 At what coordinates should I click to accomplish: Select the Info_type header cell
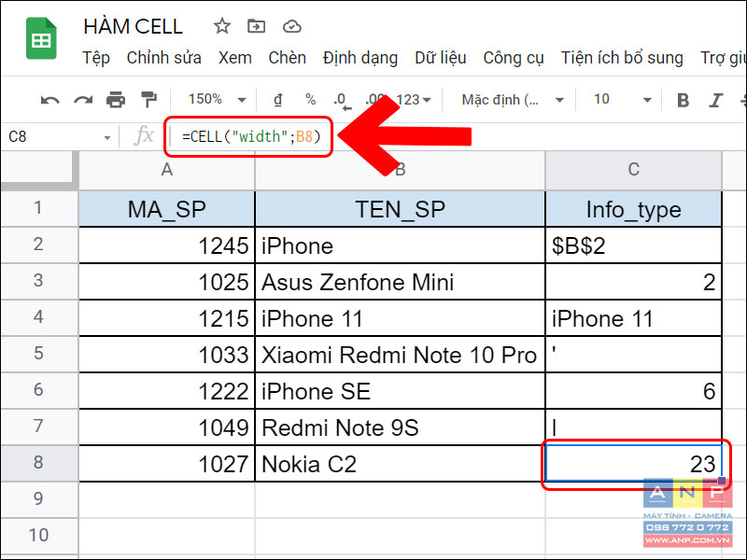634,209
